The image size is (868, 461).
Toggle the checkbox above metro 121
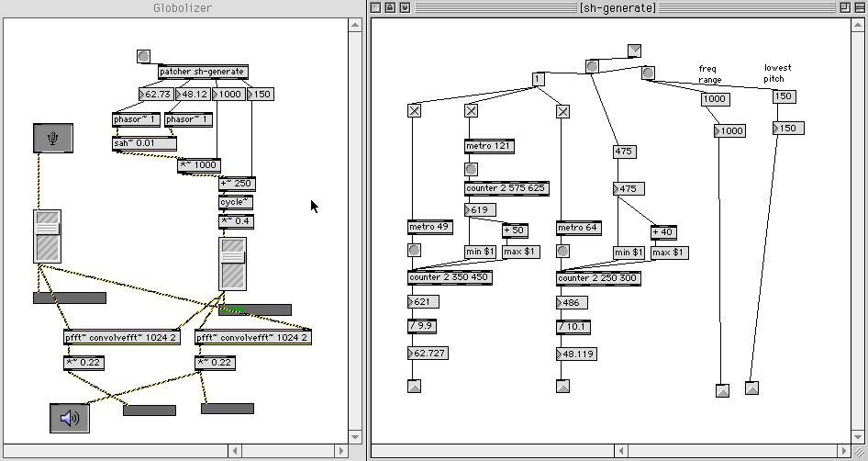(x=471, y=111)
